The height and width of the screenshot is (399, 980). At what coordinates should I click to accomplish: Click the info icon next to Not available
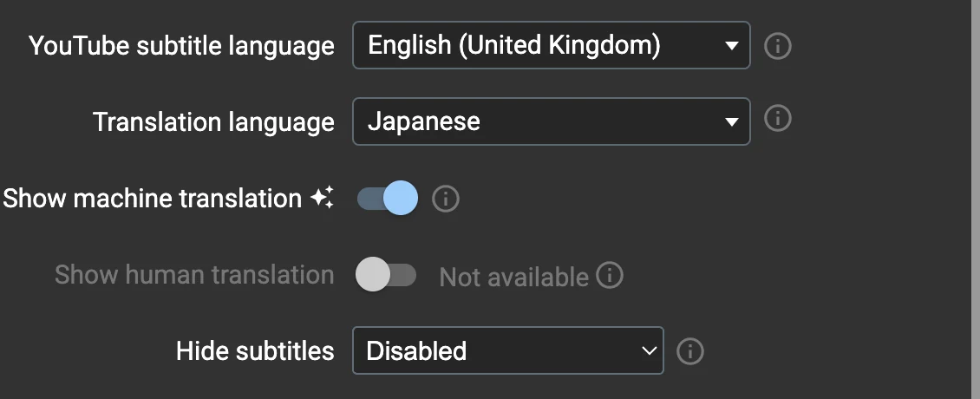610,275
